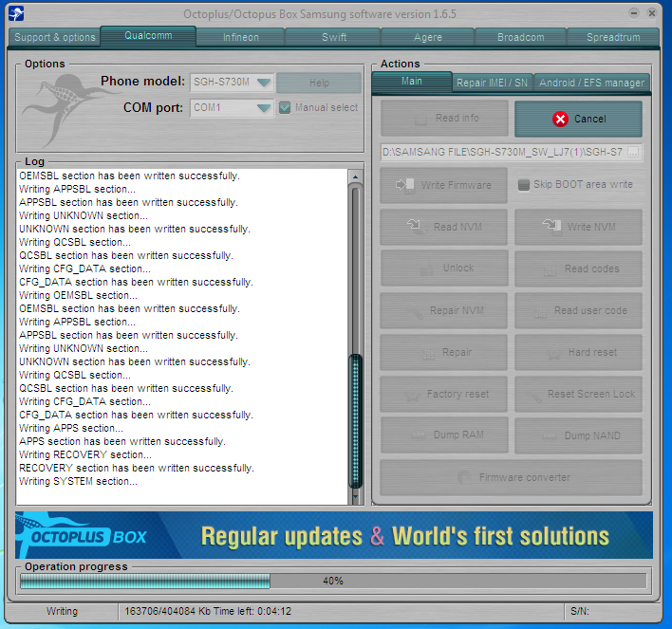
Task: Click the Firmware converter icon
Action: pyautogui.click(x=464, y=477)
